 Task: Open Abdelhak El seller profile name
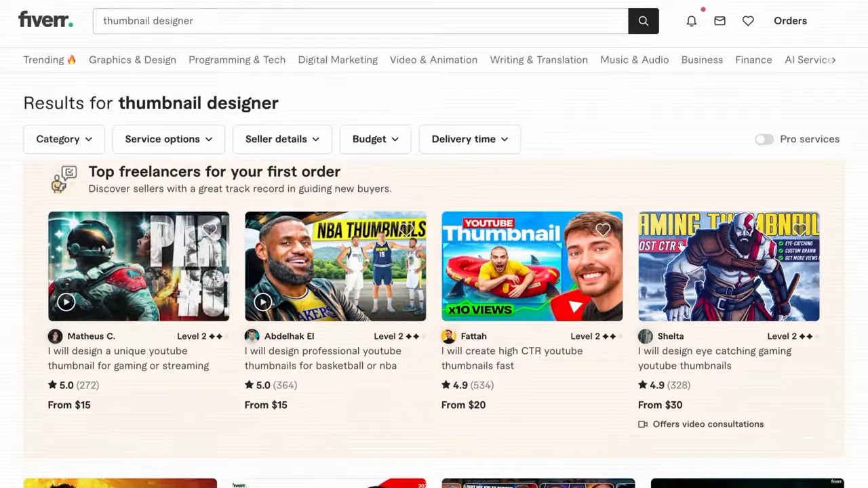[289, 336]
